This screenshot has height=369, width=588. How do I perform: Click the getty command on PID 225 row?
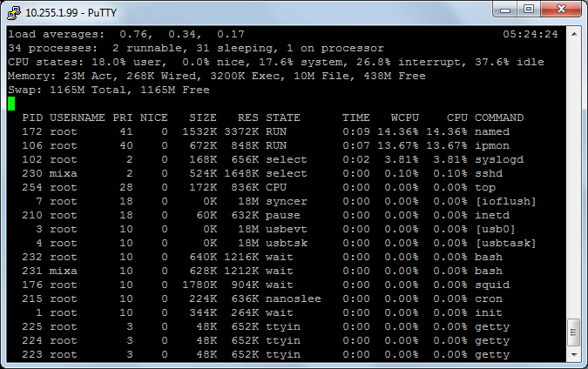(492, 327)
